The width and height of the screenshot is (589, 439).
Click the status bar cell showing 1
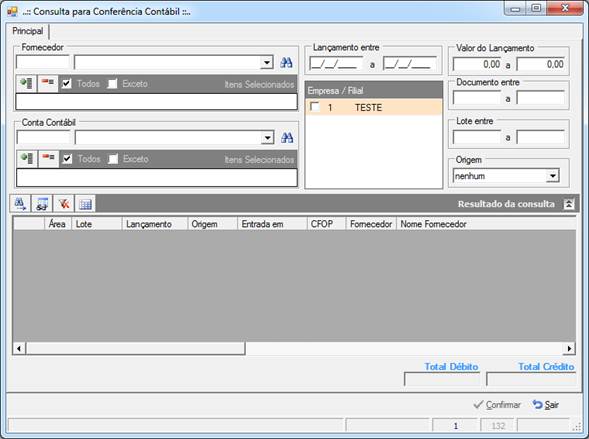pyautogui.click(x=455, y=425)
